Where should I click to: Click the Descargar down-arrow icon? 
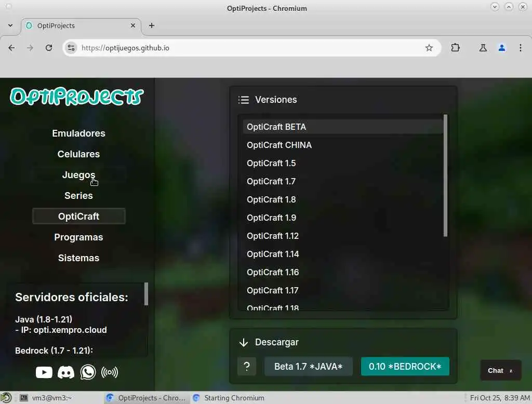(244, 342)
